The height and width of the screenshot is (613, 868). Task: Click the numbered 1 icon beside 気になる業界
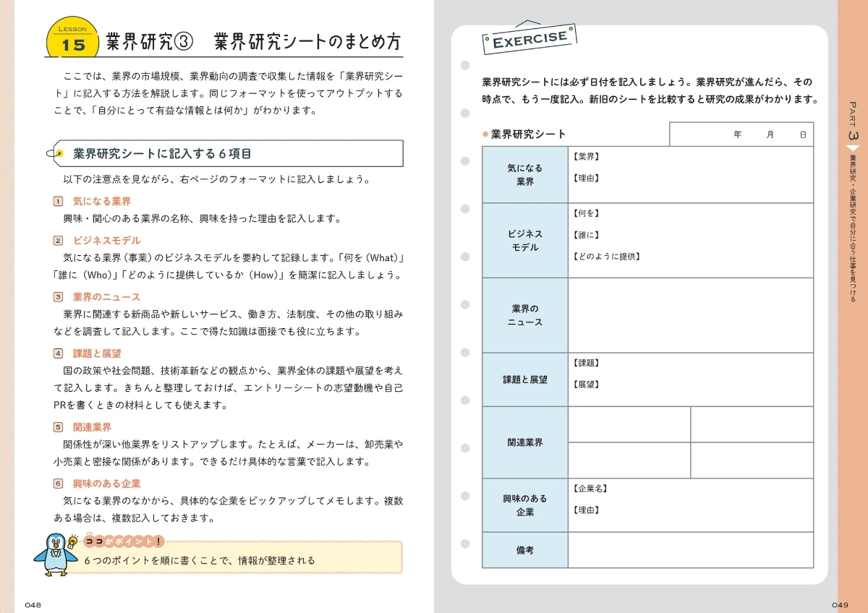59,202
